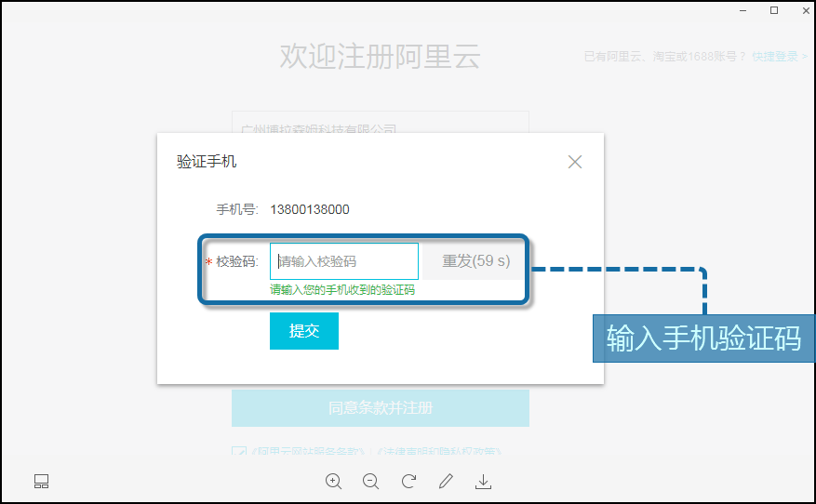
Task: Open the pencil edit tool
Action: click(446, 481)
